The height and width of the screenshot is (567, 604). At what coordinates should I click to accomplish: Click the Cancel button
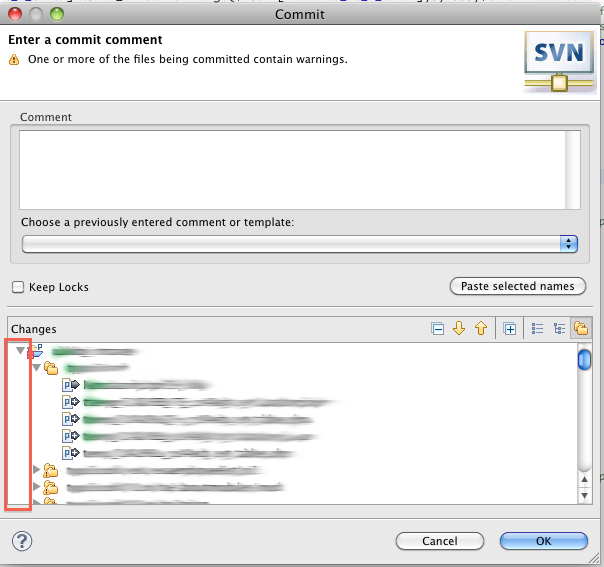point(440,541)
